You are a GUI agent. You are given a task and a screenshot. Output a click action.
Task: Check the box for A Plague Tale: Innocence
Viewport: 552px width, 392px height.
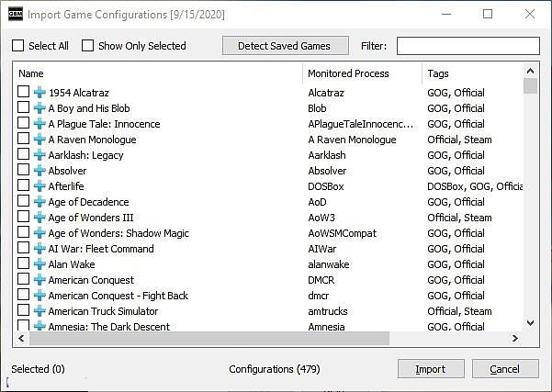(23, 123)
